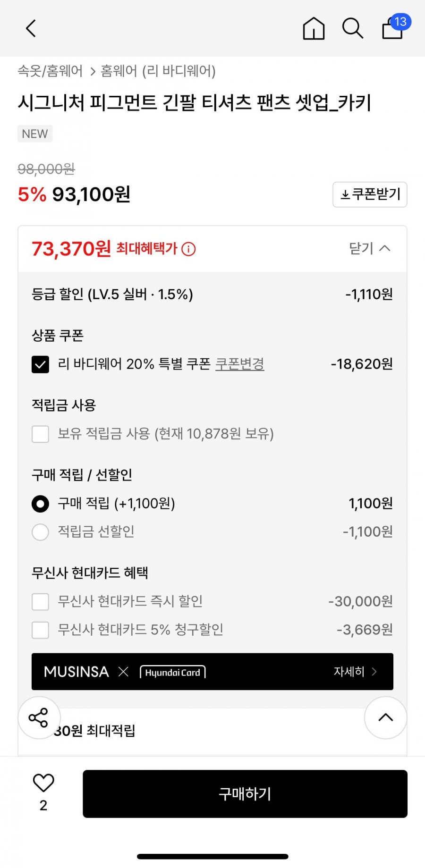Uncheck 리 바디웨어 20% 특별 쿠폰
The width and height of the screenshot is (425, 868).
pyautogui.click(x=40, y=364)
